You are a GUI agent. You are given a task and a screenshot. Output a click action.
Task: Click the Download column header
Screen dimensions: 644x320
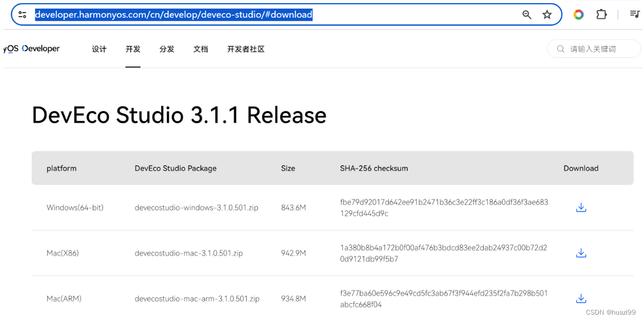[x=581, y=168]
